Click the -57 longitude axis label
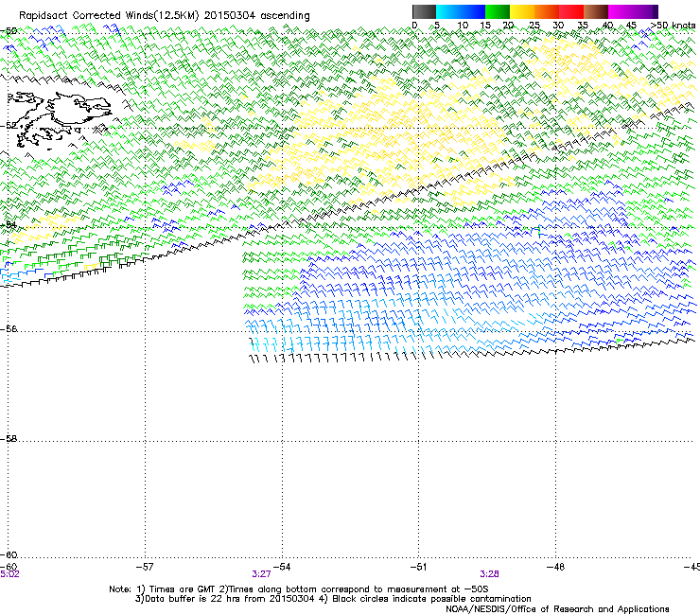This screenshot has height=615, width=700. [145, 567]
